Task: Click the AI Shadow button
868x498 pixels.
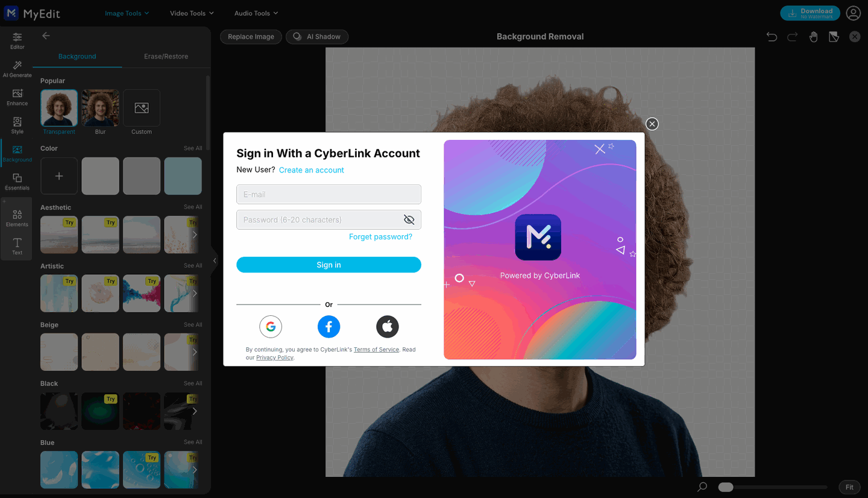Action: (317, 37)
